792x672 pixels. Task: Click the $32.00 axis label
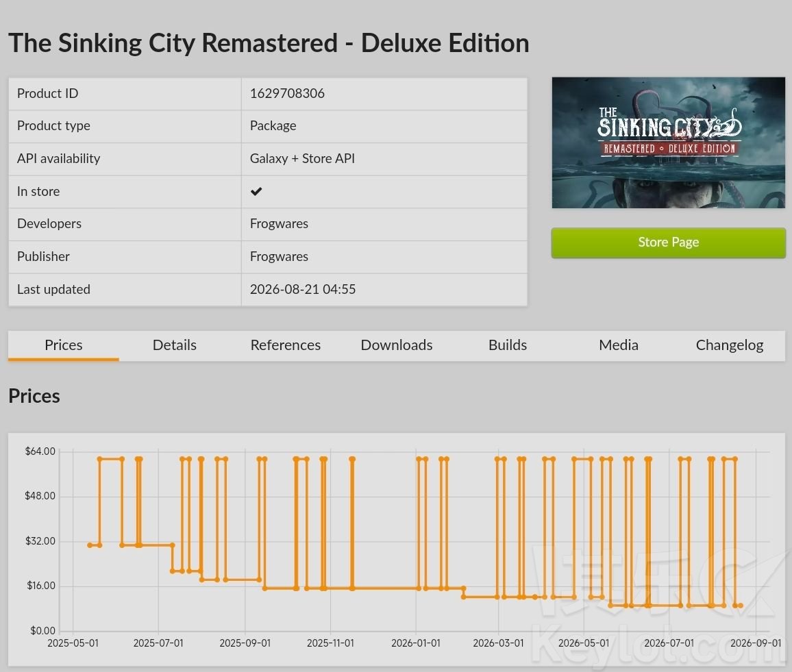tap(40, 541)
